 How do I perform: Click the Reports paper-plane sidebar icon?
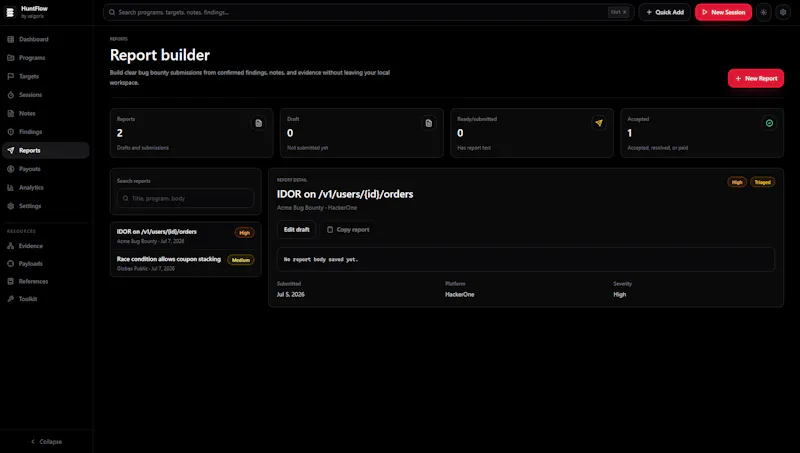11,150
